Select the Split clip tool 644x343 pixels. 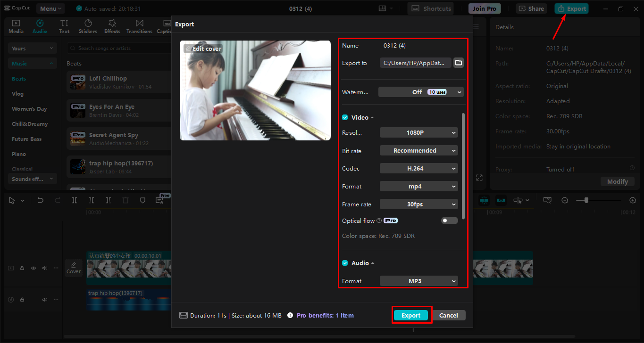(74, 200)
